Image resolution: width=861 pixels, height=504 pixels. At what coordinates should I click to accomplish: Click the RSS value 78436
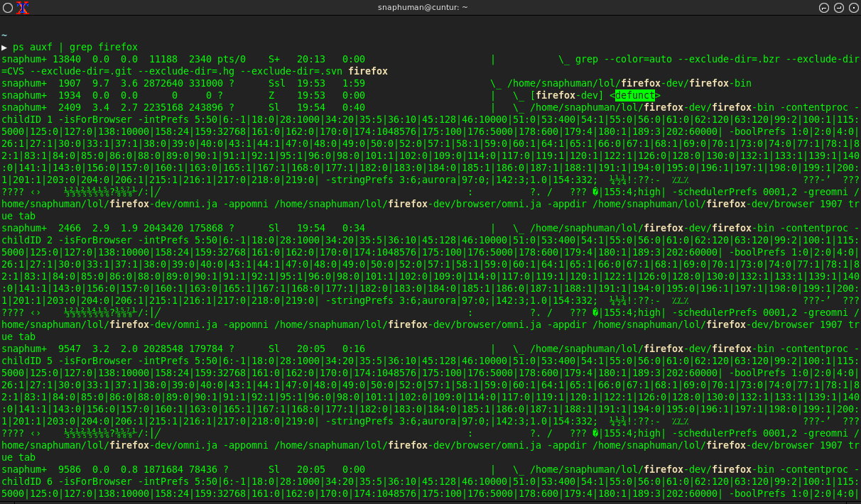(203, 469)
